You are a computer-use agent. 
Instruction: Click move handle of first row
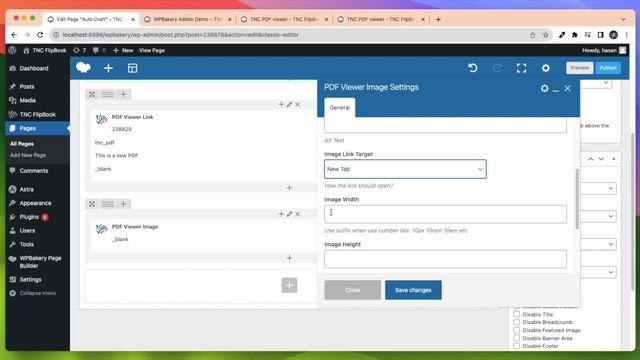click(92, 94)
